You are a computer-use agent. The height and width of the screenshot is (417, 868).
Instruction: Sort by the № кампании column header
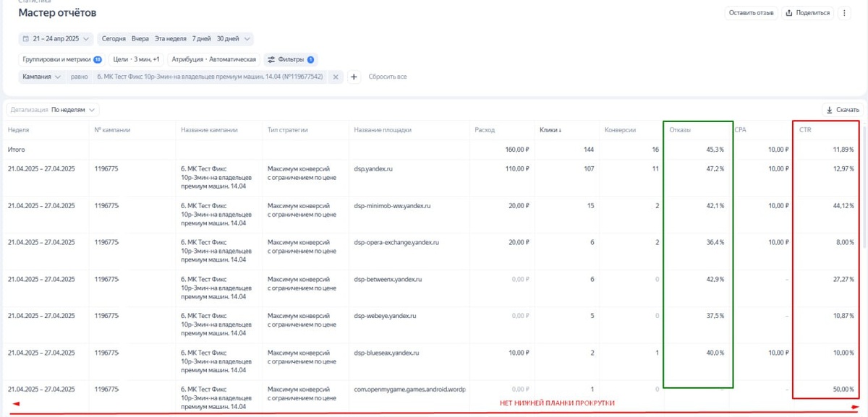pyautogui.click(x=112, y=130)
